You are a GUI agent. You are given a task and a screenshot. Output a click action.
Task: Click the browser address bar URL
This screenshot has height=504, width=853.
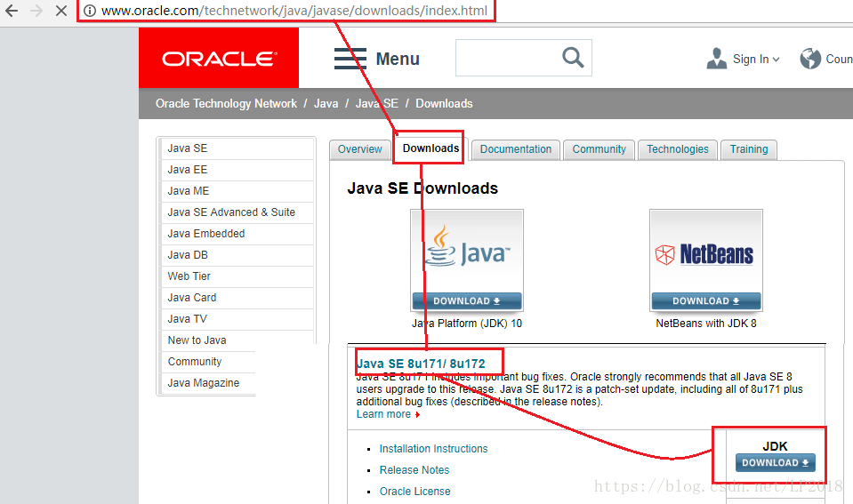pyautogui.click(x=294, y=11)
